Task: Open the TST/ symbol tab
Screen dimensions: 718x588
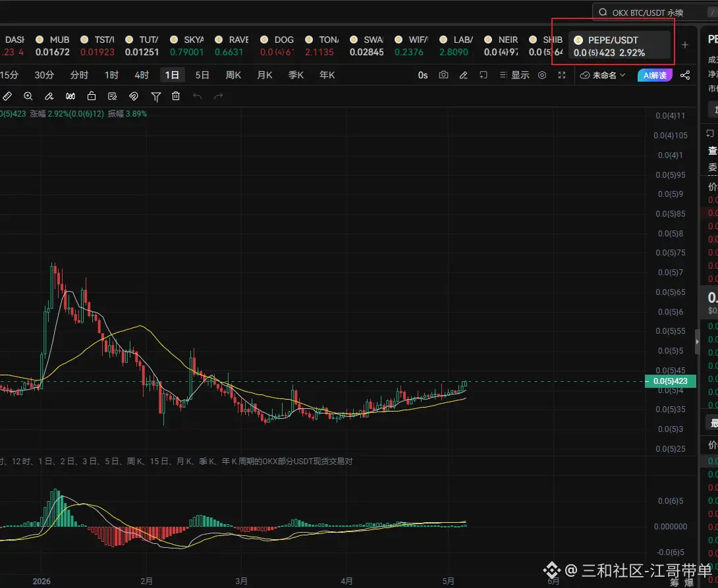Action: click(x=97, y=45)
